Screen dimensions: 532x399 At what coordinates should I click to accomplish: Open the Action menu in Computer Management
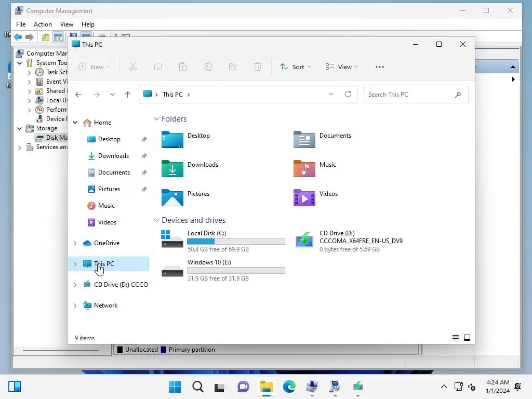tap(43, 24)
